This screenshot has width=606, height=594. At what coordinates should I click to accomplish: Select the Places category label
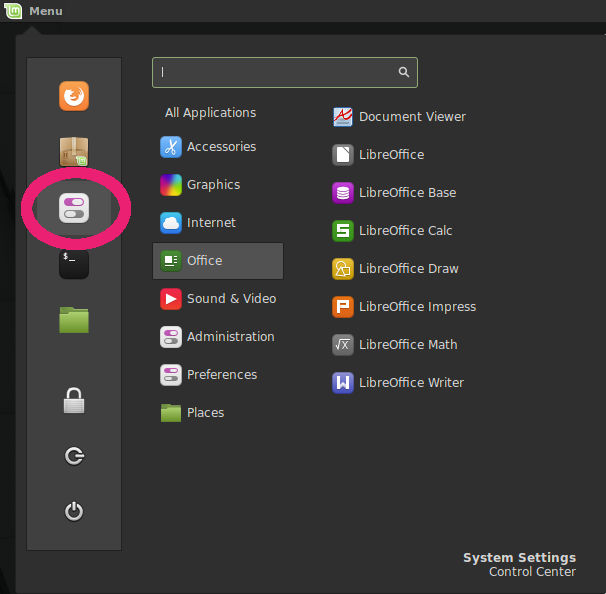click(205, 413)
